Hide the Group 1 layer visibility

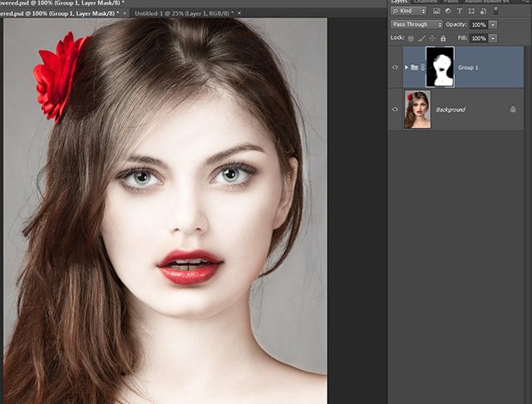coord(395,67)
